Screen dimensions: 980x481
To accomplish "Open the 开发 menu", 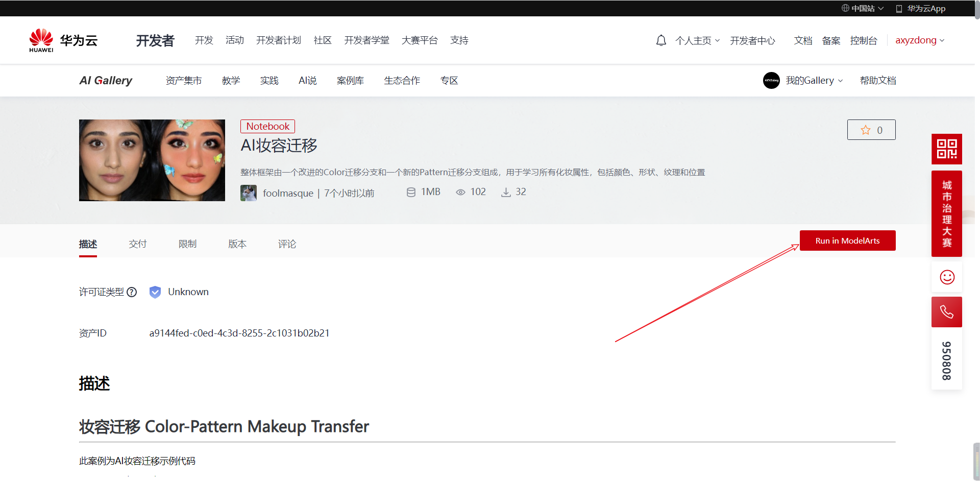I will click(x=204, y=40).
